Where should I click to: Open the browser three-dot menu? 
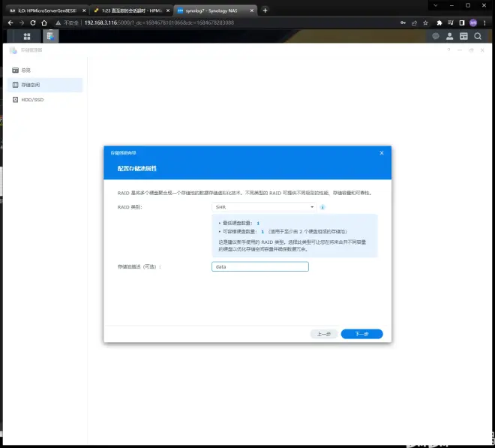(x=484, y=23)
